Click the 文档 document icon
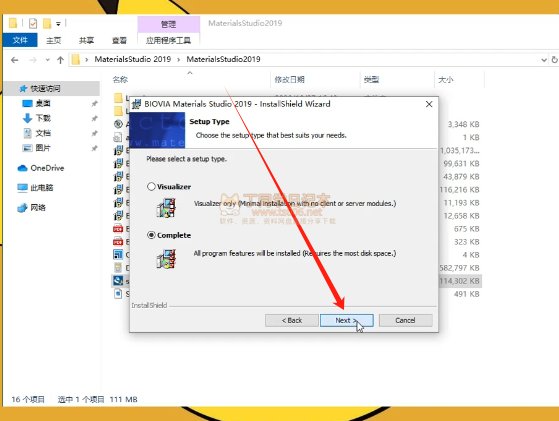The width and height of the screenshot is (559, 421). 27,133
